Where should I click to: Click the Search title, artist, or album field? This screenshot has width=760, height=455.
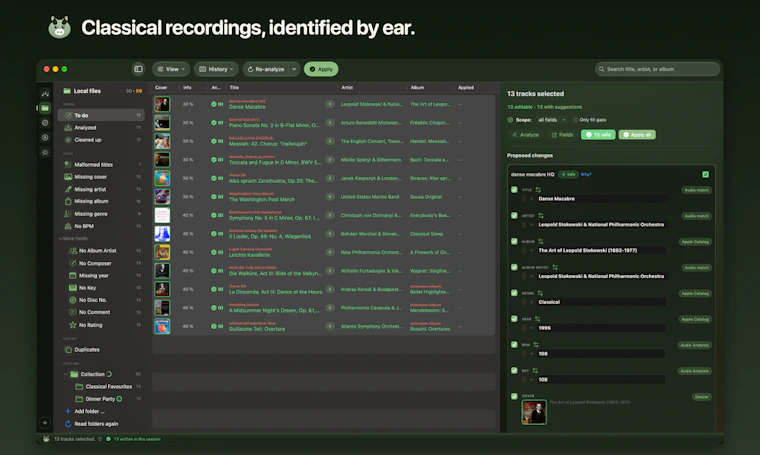(x=657, y=69)
